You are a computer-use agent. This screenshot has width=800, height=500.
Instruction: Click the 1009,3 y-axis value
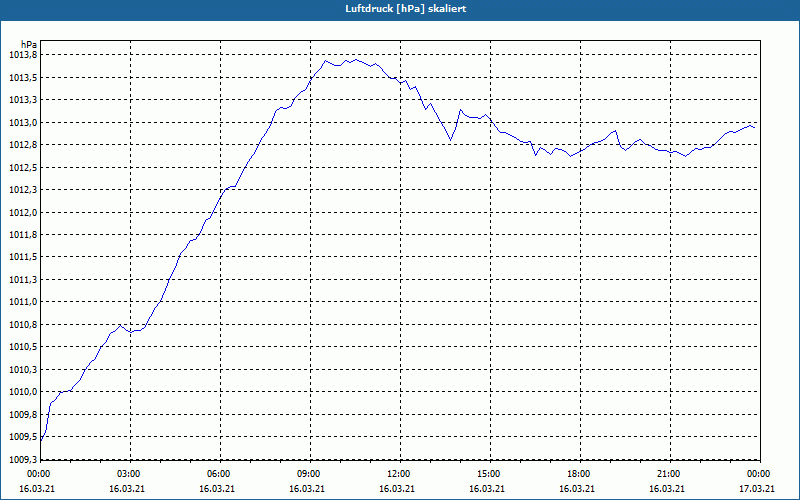pos(23,459)
